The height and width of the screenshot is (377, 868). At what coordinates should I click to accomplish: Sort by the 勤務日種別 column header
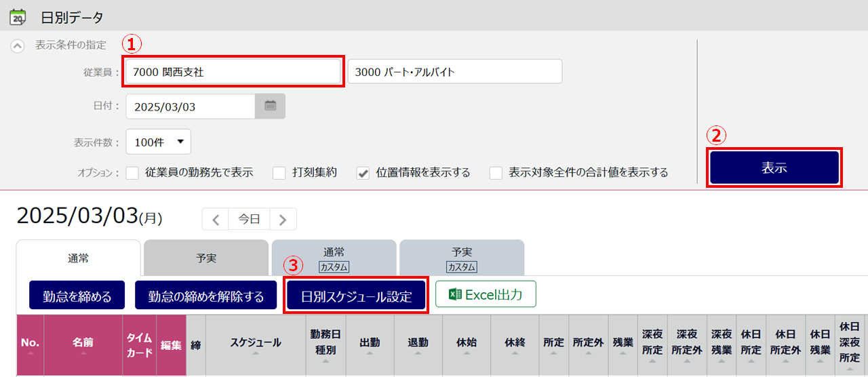[x=325, y=345]
